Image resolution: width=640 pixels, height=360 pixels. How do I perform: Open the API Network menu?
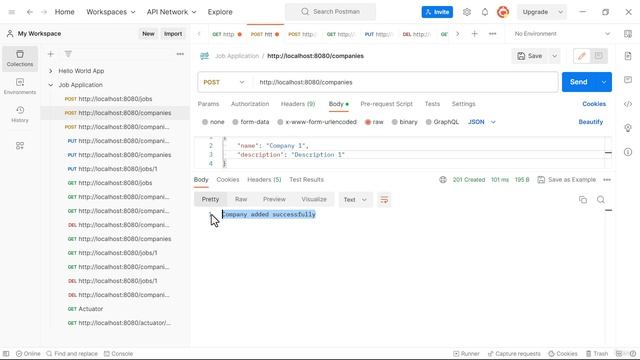(x=171, y=12)
